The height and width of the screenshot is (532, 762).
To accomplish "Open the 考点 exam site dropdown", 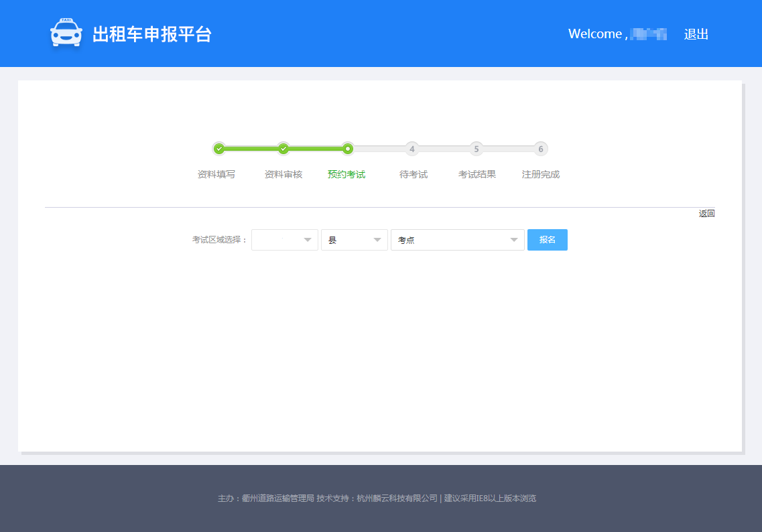I will point(457,240).
